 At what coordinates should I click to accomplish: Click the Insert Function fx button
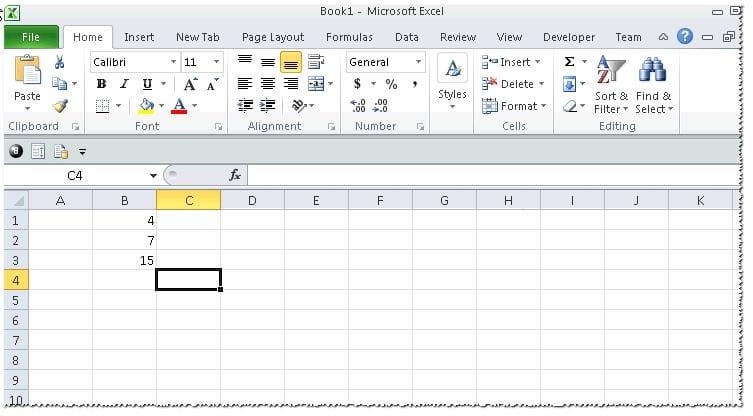click(x=235, y=175)
